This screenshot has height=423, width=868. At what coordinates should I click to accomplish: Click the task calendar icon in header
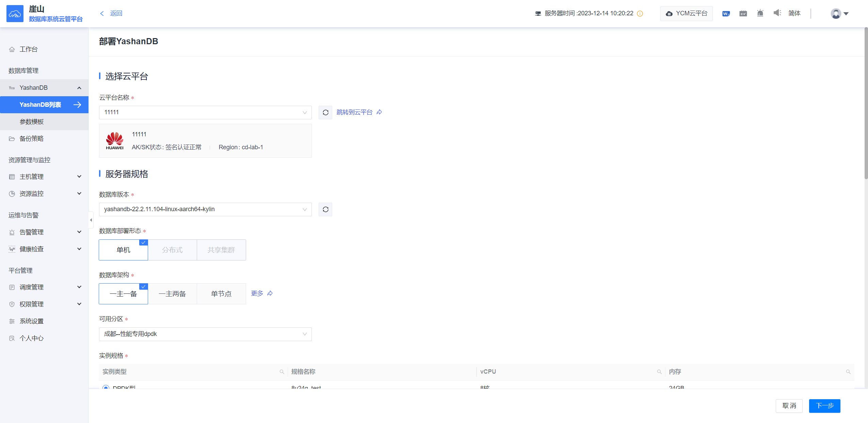743,14
